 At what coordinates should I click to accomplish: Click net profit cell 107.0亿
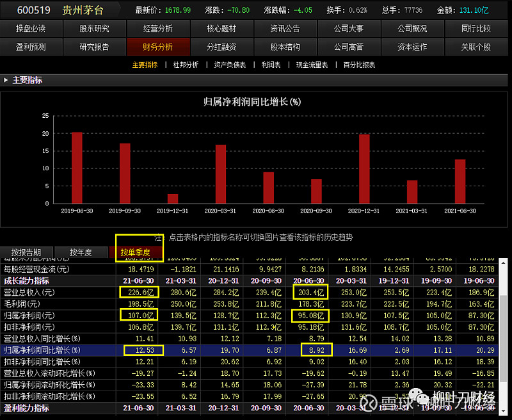[x=141, y=316]
